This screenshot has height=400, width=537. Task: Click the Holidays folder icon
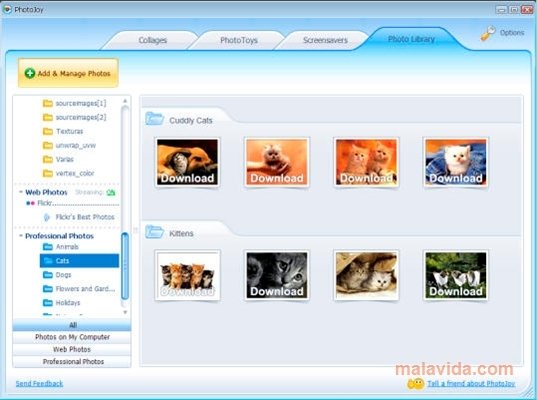pos(48,303)
